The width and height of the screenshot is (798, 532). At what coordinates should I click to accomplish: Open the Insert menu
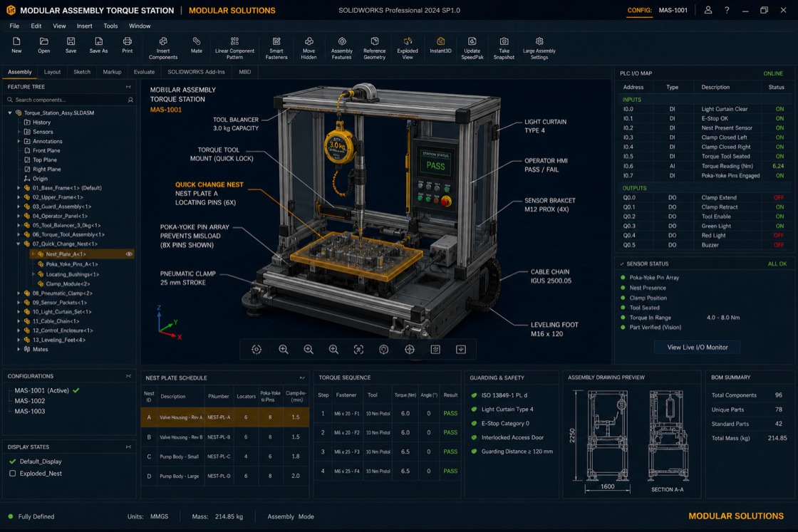[85, 26]
